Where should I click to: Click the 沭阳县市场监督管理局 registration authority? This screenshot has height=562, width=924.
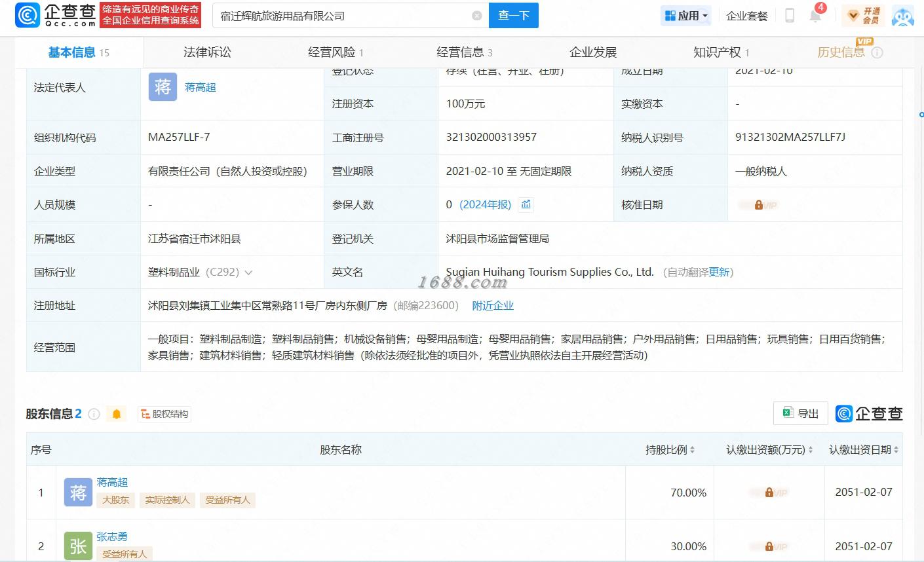tap(497, 238)
